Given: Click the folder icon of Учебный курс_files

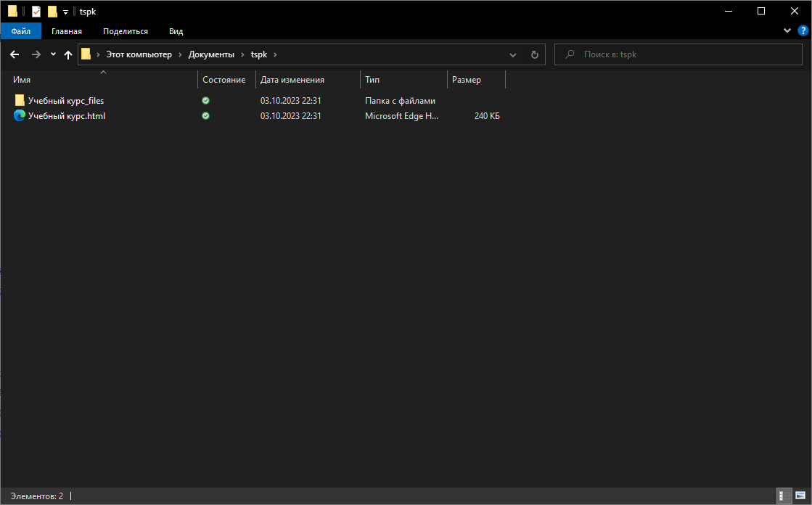Looking at the screenshot, I should click(x=20, y=100).
